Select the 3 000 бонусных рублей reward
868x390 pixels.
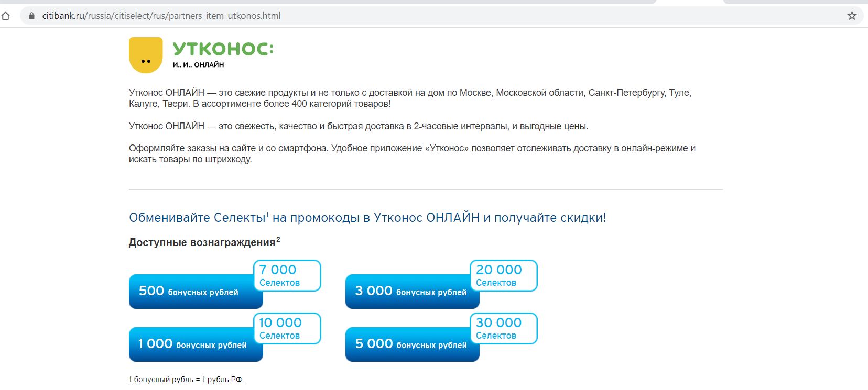tap(412, 292)
